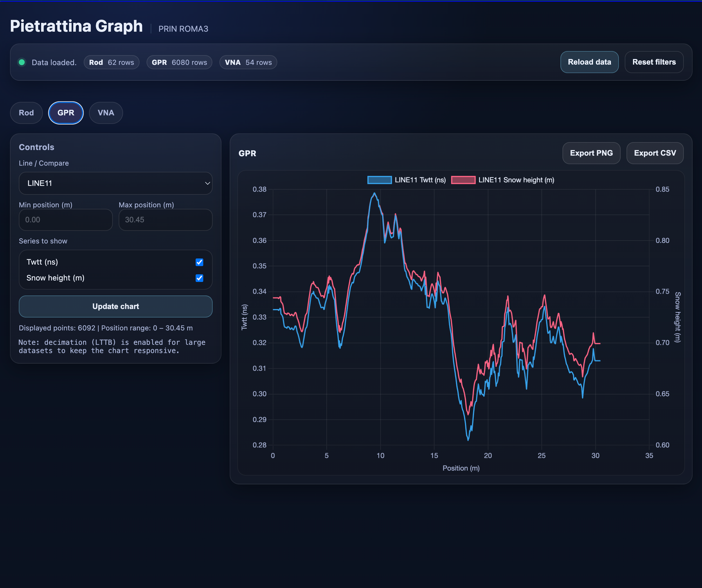Viewport: 702px width, 588px height.
Task: Click the Export CSV button
Action: pyautogui.click(x=655, y=153)
